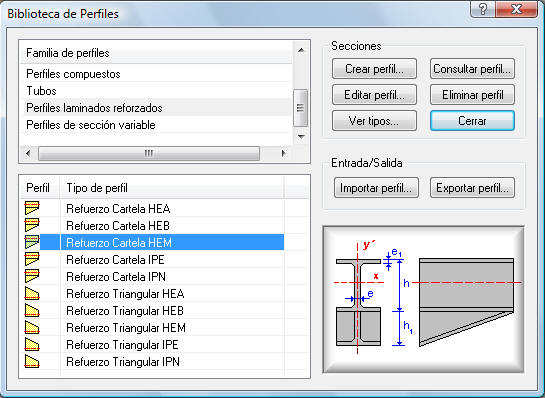Viewport: 545px width, 398px height.
Task: Click the family list scroll-down arrow
Action: (x=301, y=137)
